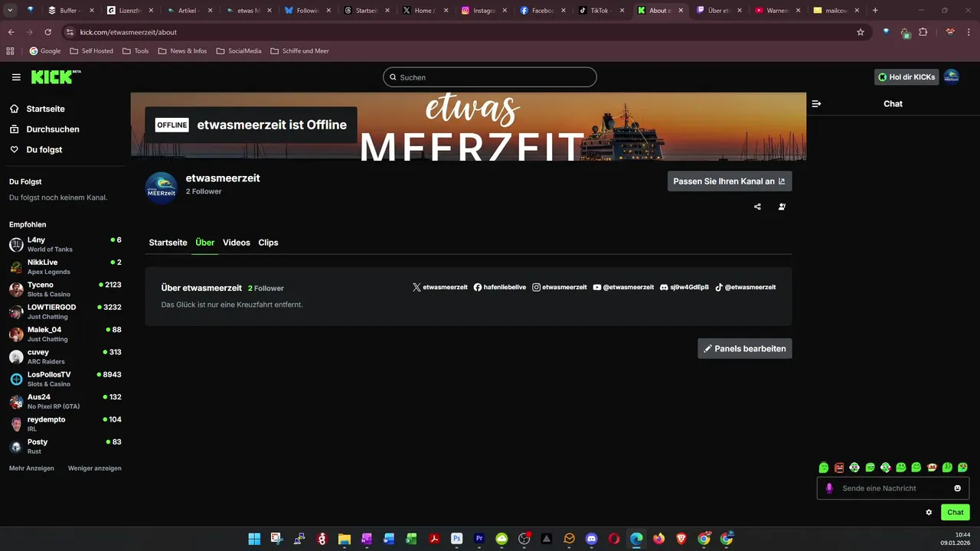This screenshot has width=980, height=551.
Task: Open the Kick hamburger sidebar menu
Action: pyautogui.click(x=16, y=77)
